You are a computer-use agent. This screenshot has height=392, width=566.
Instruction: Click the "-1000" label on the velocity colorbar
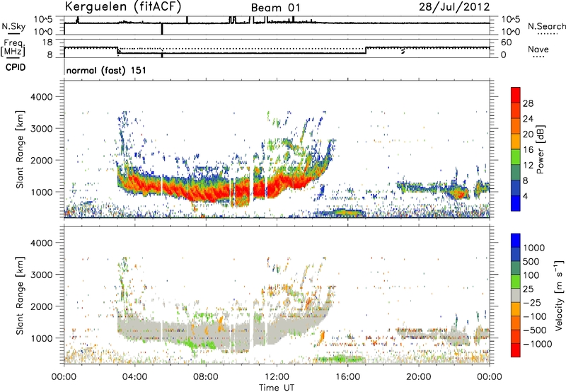click(x=537, y=344)
